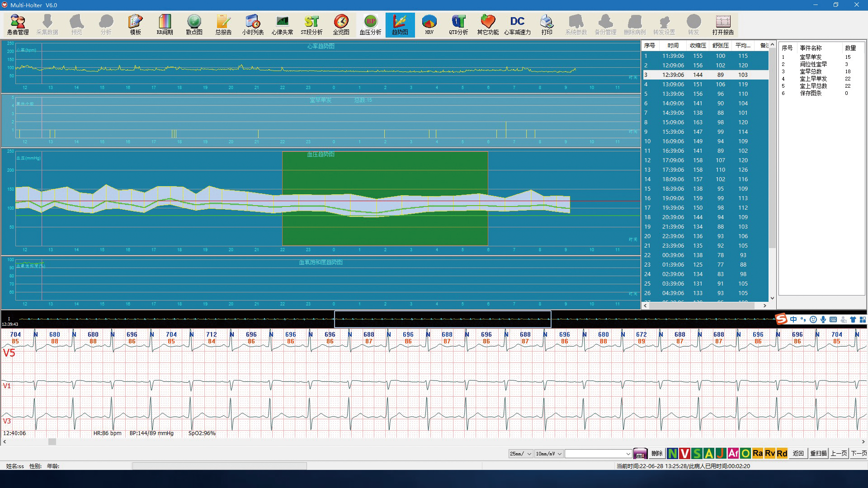Click the 打印 print icon
The height and width of the screenshot is (488, 868).
pos(547,24)
